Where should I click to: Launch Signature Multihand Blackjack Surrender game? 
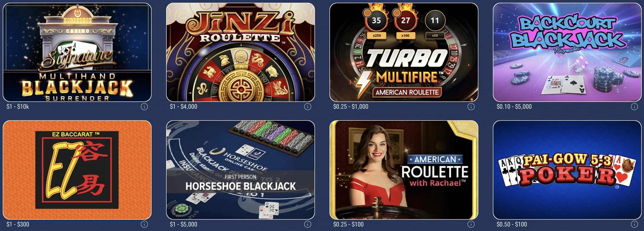coord(77,52)
